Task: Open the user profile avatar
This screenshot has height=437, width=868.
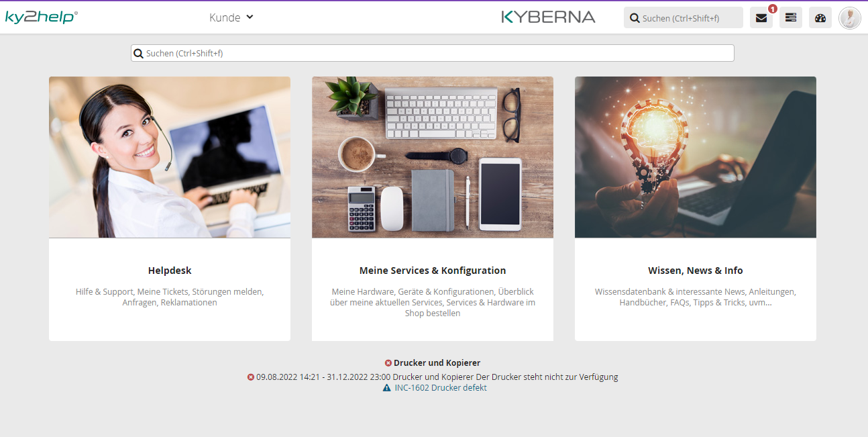Action: point(850,18)
